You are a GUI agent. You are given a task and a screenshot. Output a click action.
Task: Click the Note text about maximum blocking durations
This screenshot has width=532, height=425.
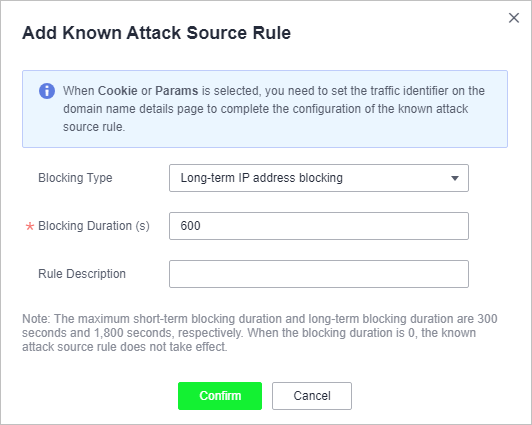coord(260,333)
